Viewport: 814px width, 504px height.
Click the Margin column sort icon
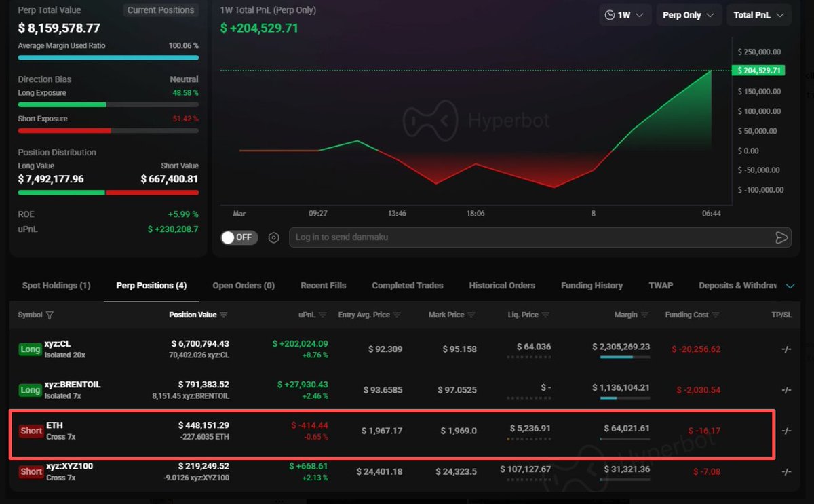644,315
